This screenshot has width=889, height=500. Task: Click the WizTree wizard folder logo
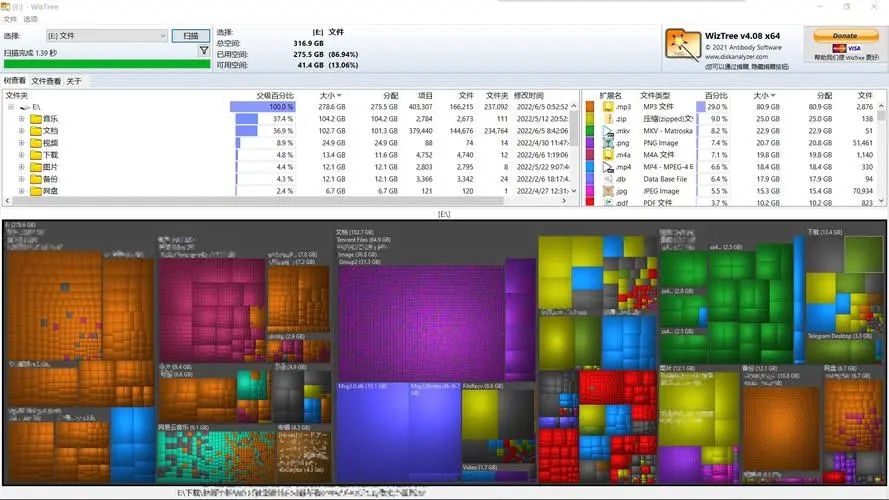click(x=683, y=45)
